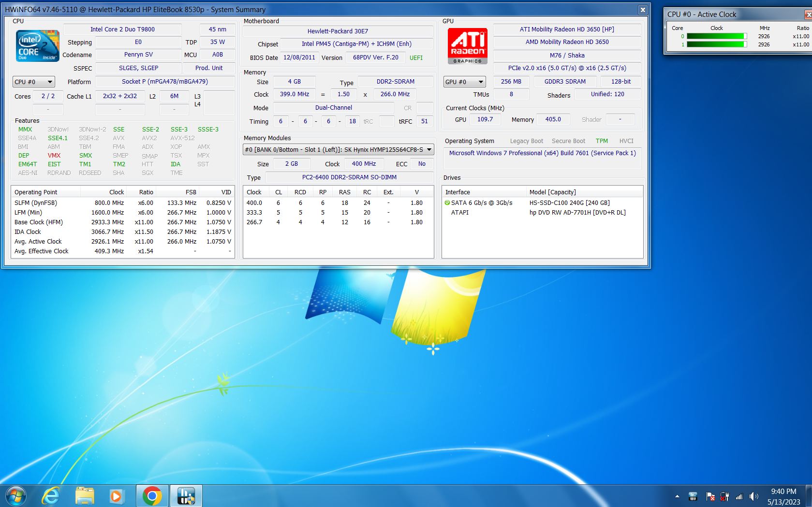Click the Operating Point column header
812x507 pixels.
(46, 192)
